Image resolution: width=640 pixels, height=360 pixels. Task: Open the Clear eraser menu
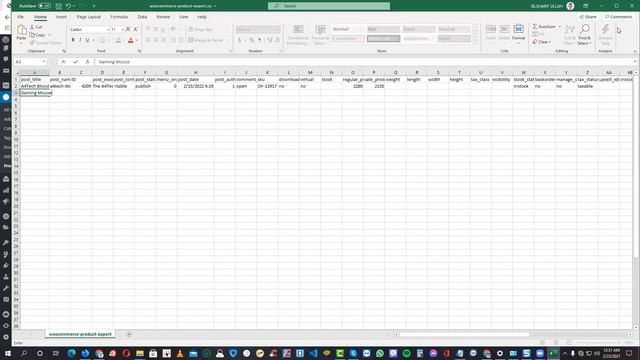[542, 42]
